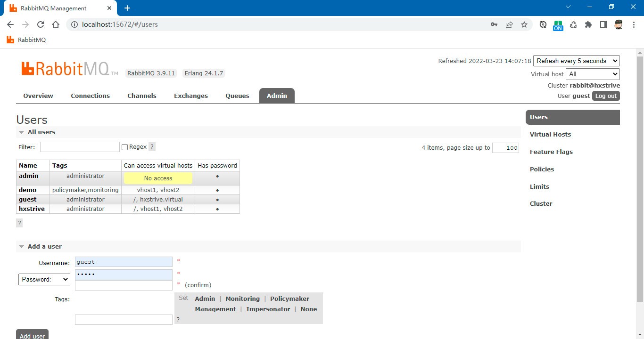644x339 pixels.
Task: Open the green ON extension icon
Action: (558, 25)
